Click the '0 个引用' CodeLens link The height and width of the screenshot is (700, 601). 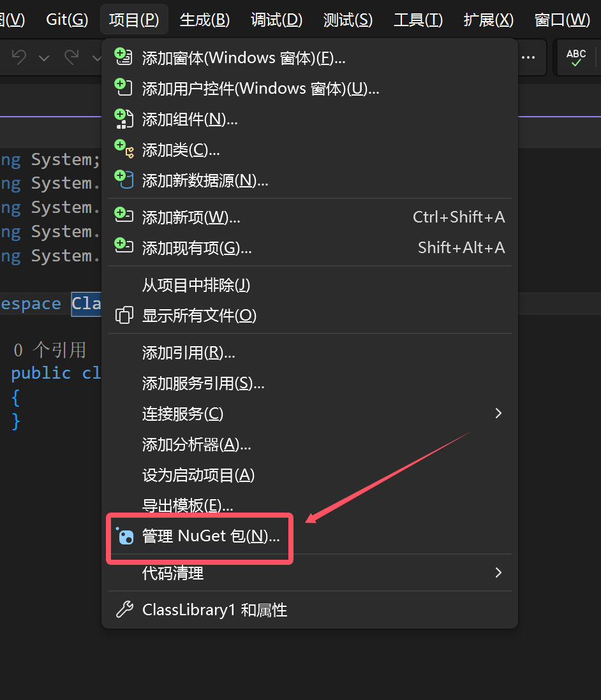[x=50, y=349]
